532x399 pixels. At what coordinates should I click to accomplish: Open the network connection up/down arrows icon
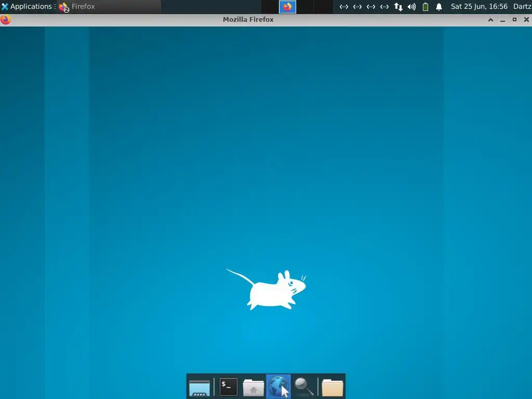[398, 7]
